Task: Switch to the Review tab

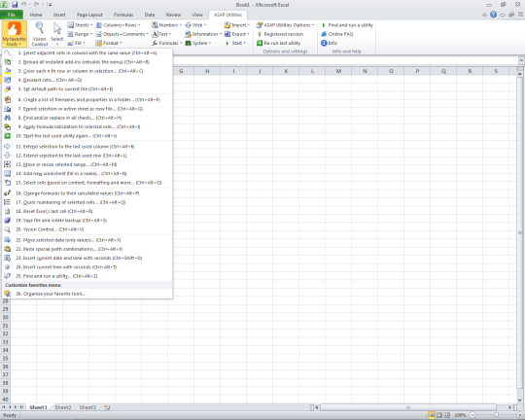Action: (x=173, y=15)
